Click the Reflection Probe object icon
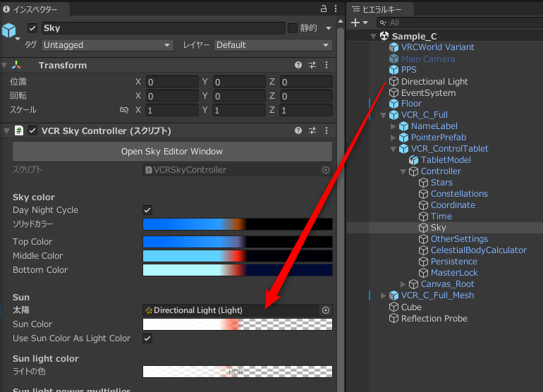Viewport: 543px width, 392px height. (393, 318)
